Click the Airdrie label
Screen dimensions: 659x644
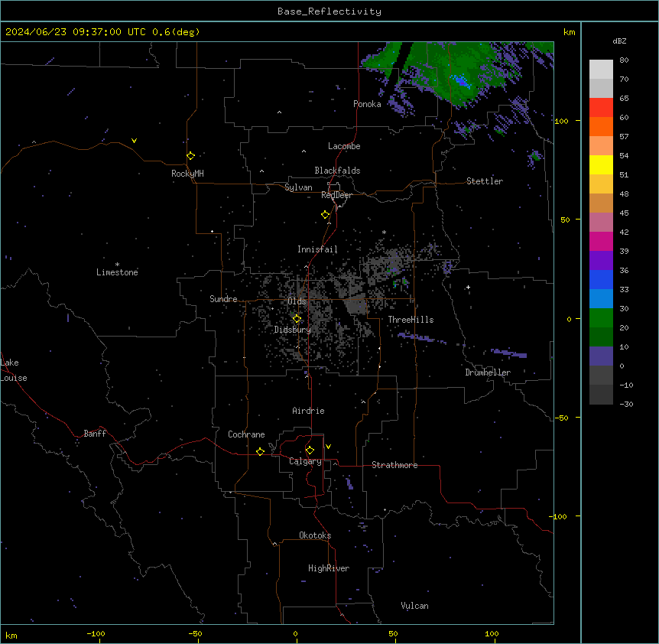pyautogui.click(x=309, y=411)
